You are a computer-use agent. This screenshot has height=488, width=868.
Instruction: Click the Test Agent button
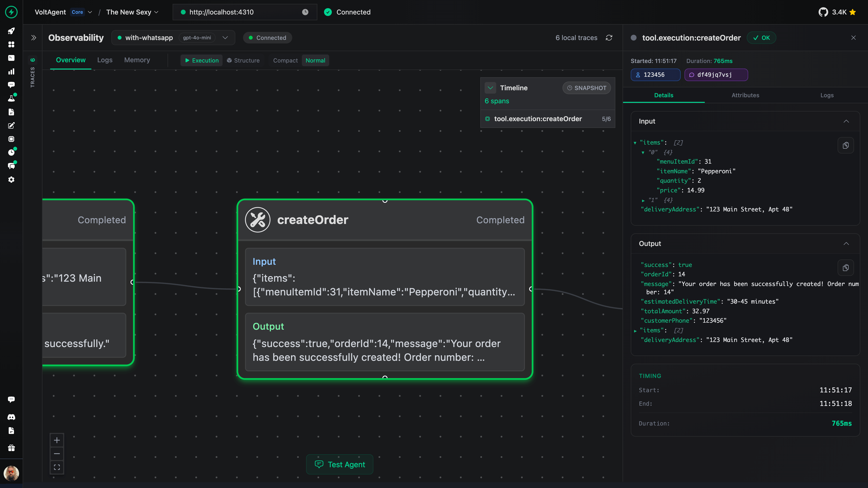click(339, 464)
